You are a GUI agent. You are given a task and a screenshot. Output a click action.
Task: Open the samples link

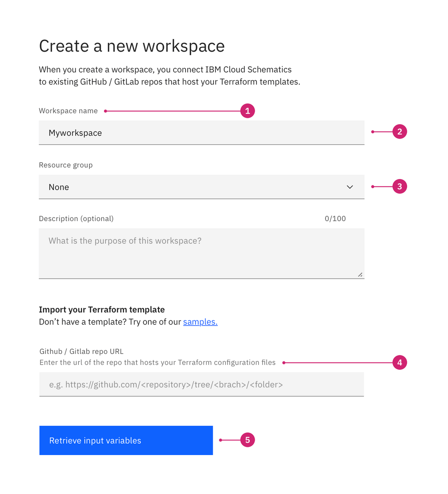pyautogui.click(x=200, y=322)
